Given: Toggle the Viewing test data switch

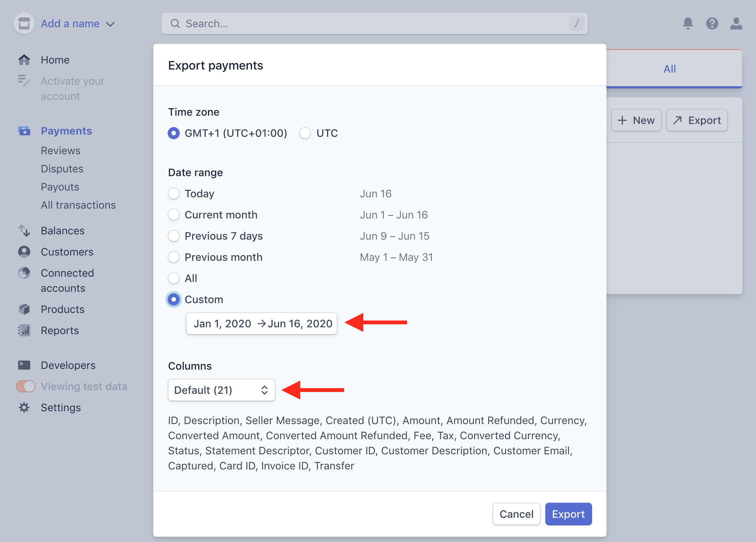Looking at the screenshot, I should coord(26,386).
